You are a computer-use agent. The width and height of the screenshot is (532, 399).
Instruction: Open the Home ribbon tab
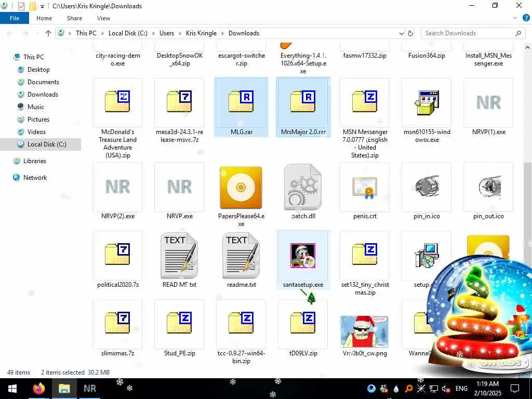tap(44, 18)
